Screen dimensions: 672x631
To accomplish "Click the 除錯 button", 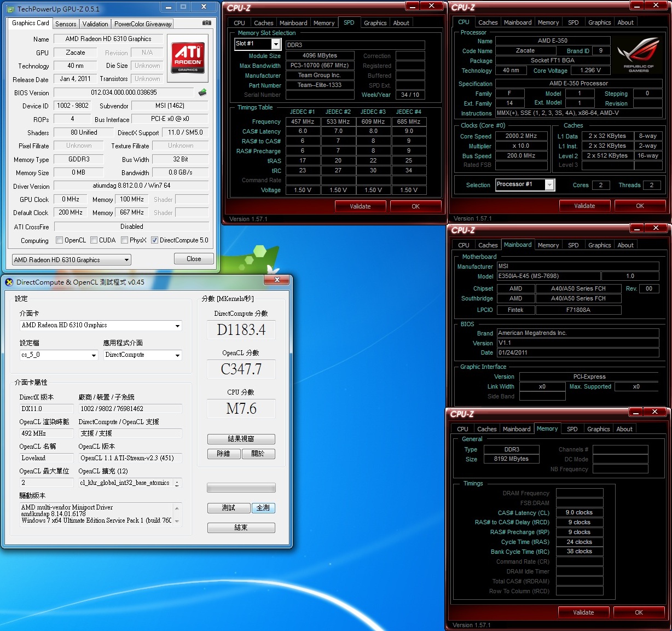I will click(x=223, y=454).
